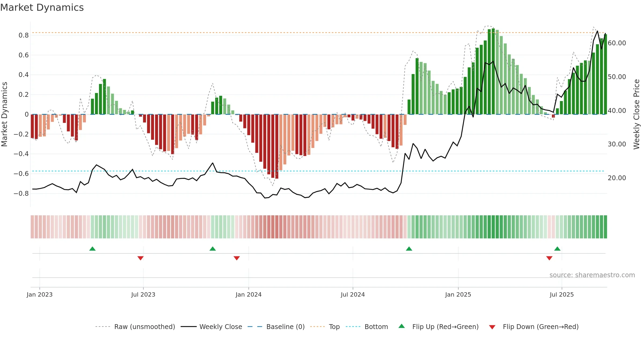Click the Jan 2025 x-axis label
This screenshot has height=362, width=644.
458,294
